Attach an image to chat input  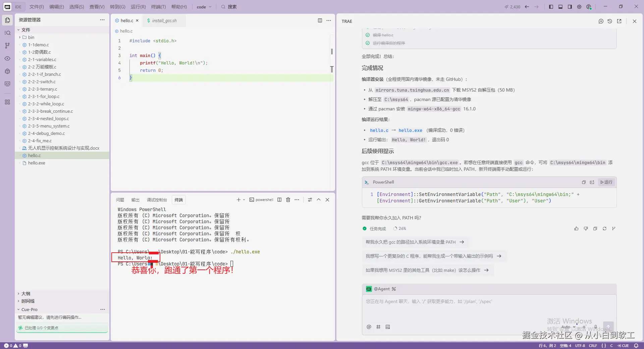click(388, 327)
